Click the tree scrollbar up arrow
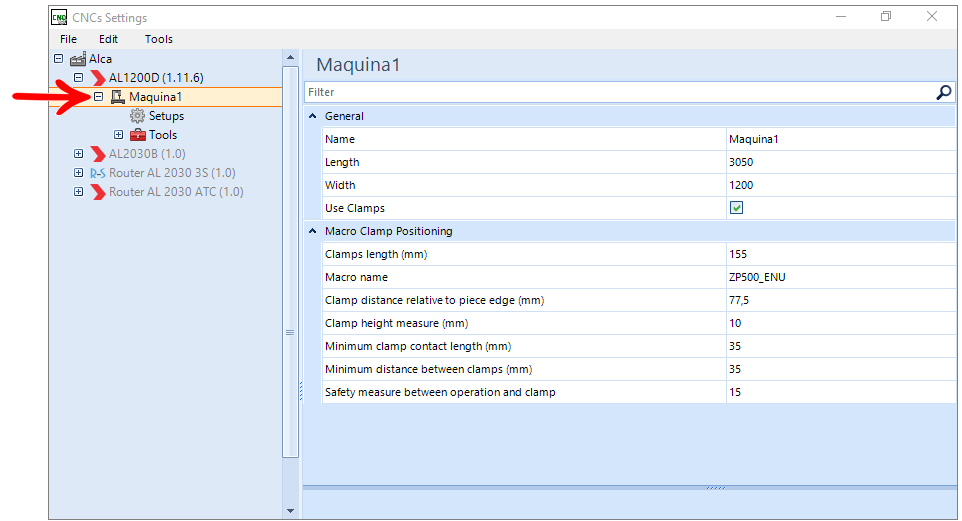 290,58
